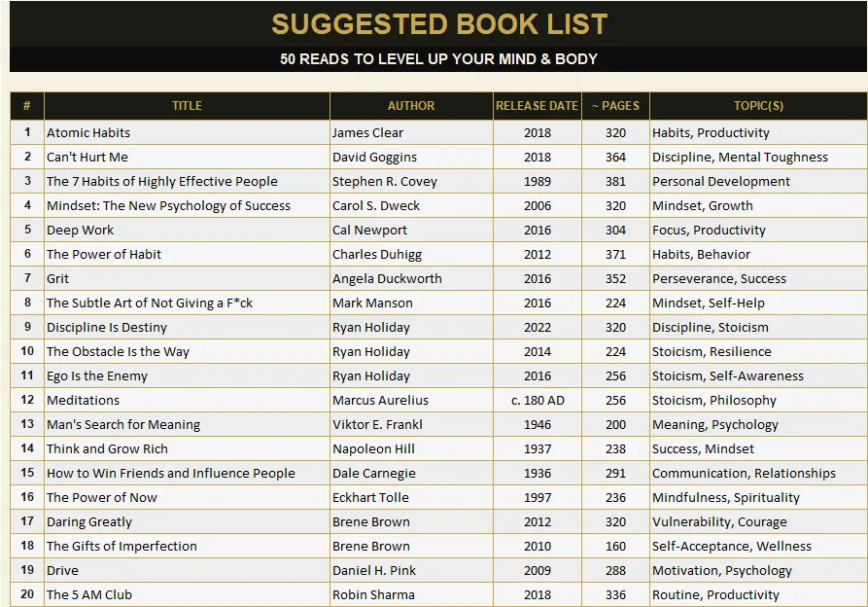The width and height of the screenshot is (868, 607).
Task: Select the Man's Search for Meaning cell
Action: [x=187, y=424]
